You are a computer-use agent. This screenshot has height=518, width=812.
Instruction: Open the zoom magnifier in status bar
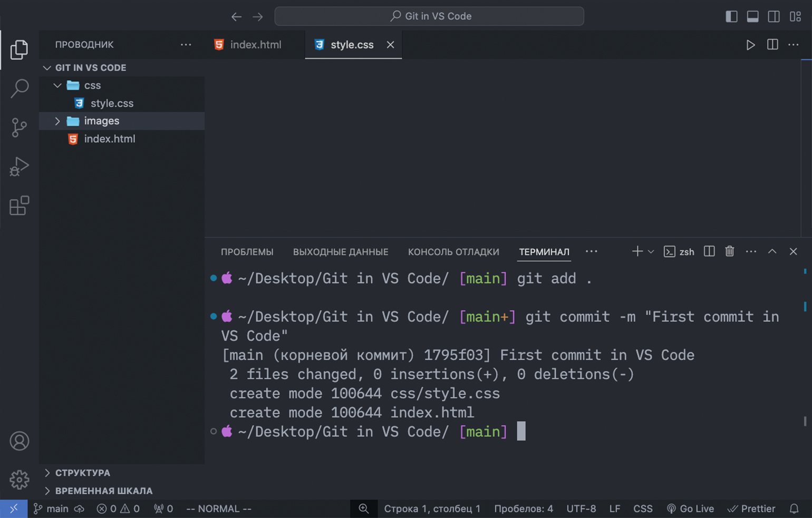click(x=364, y=509)
